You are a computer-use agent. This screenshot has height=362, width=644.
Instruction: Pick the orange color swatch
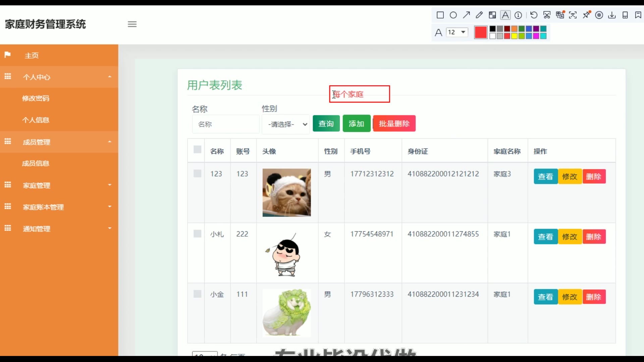click(x=514, y=29)
